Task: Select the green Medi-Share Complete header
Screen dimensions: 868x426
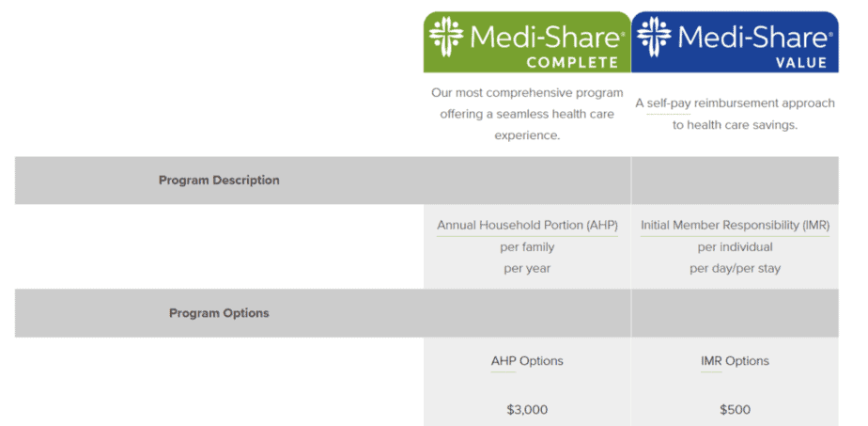Action: [527, 42]
